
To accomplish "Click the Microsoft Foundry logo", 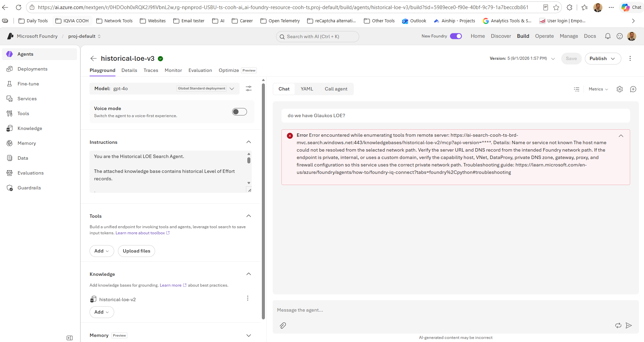I will [x=10, y=36].
